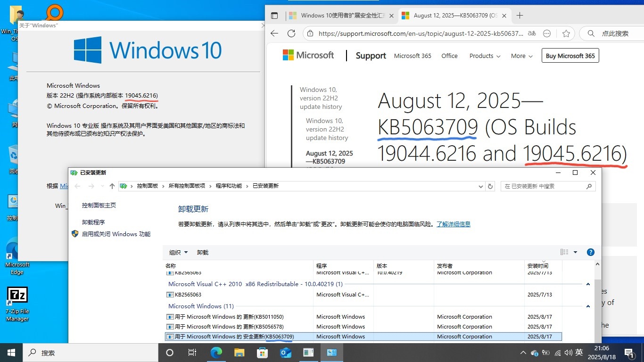
Task: Go back in Edge browser
Action: [x=274, y=33]
